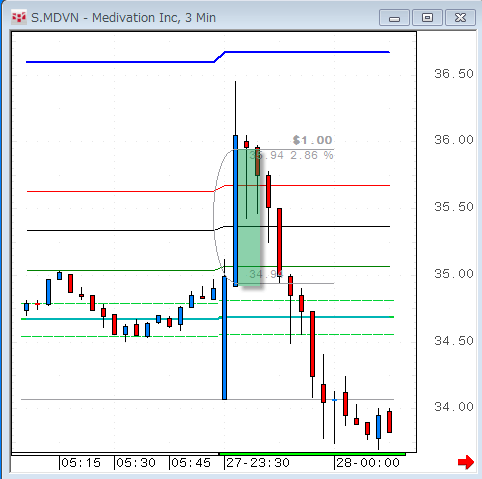Select the thick cyan horizontal line

click(207, 318)
